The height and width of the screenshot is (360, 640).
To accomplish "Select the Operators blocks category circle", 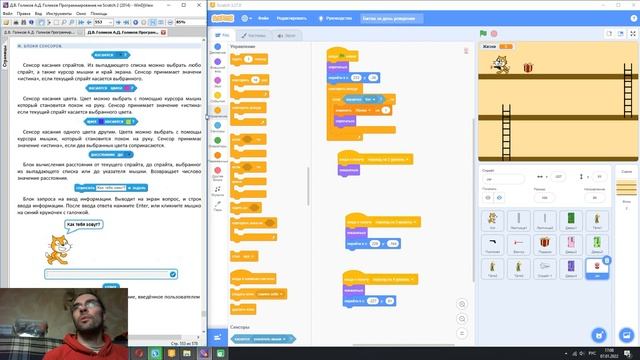I will [218, 140].
